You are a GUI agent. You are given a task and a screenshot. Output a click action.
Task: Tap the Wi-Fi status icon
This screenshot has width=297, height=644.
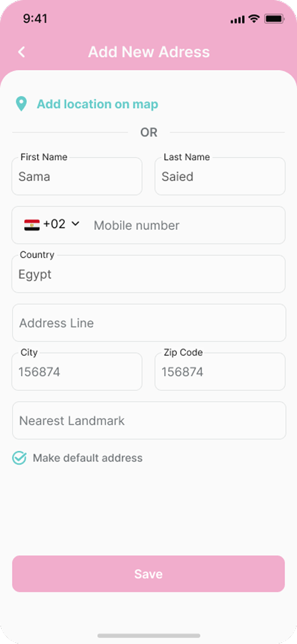click(x=254, y=19)
